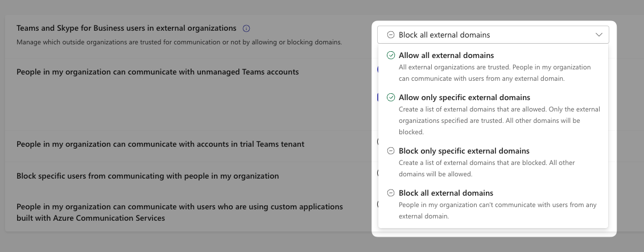Pick Block only specific external domains
The image size is (644, 252).
pyautogui.click(x=493, y=162)
